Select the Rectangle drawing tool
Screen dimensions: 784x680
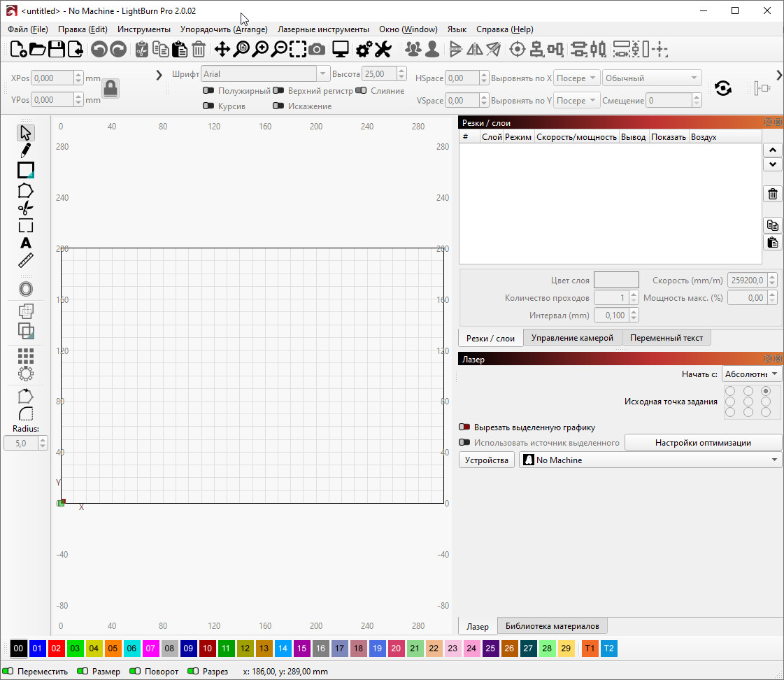coord(26,170)
